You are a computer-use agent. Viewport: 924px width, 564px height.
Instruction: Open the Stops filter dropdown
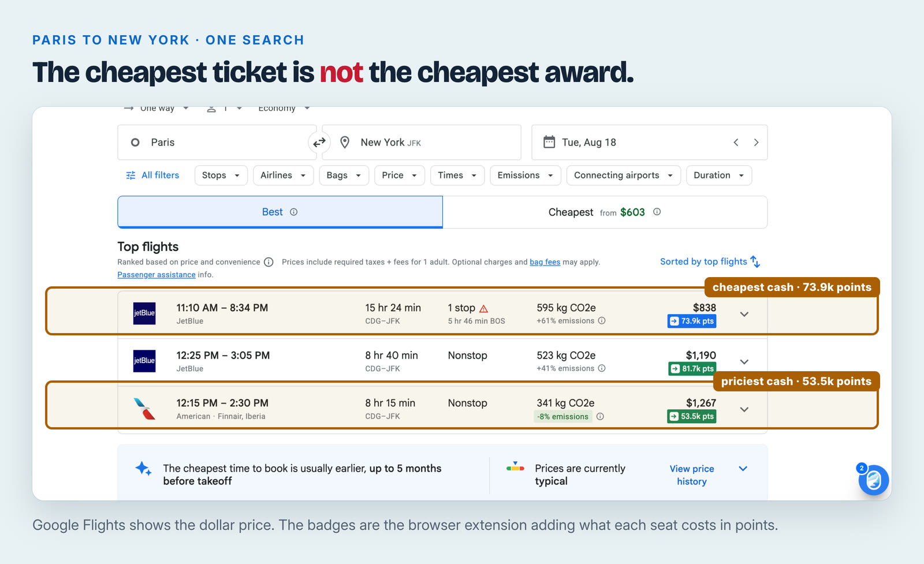tap(221, 175)
